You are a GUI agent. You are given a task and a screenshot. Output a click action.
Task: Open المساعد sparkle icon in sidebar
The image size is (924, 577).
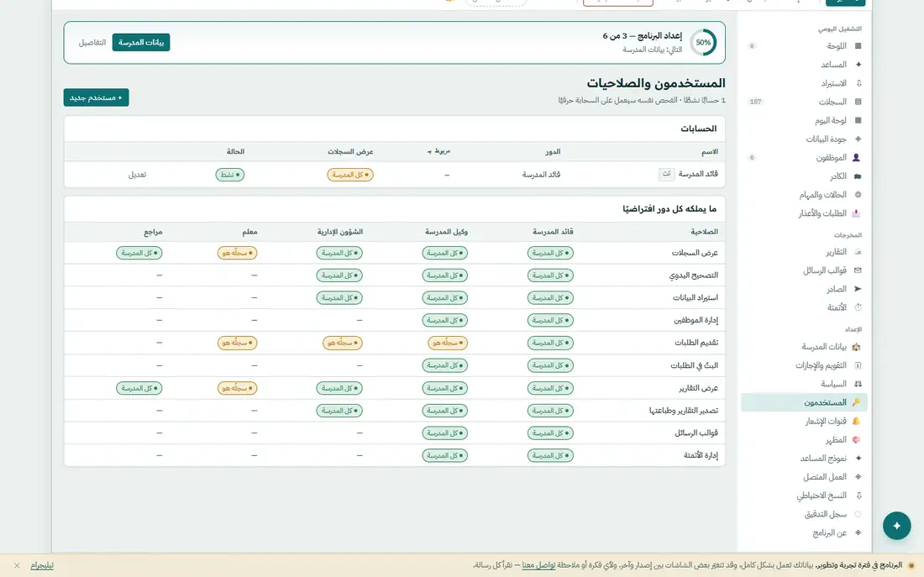(858, 64)
